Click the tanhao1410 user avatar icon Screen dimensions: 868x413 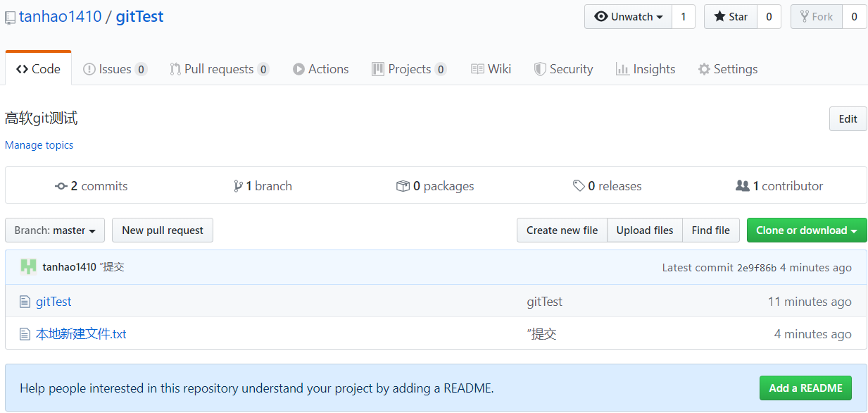point(28,267)
